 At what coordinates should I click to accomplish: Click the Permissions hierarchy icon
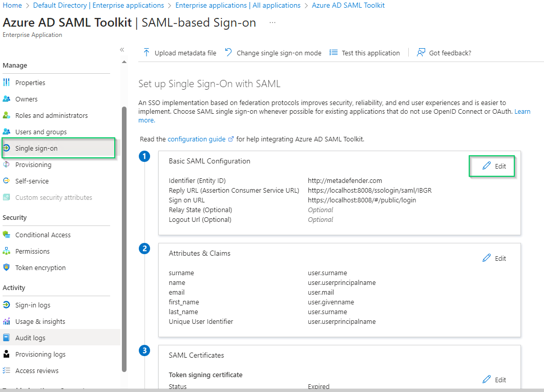tap(6, 251)
